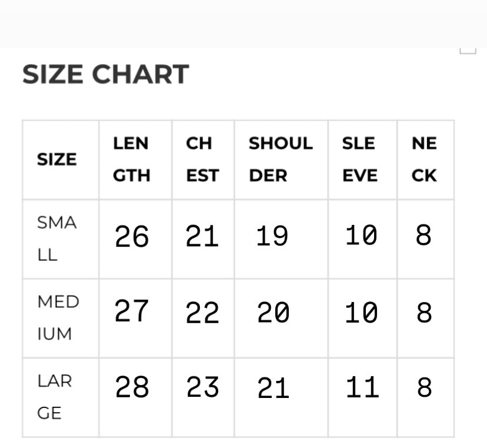This screenshot has height=448, width=487.
Task: Click Medium length value 27
Action: click(131, 311)
